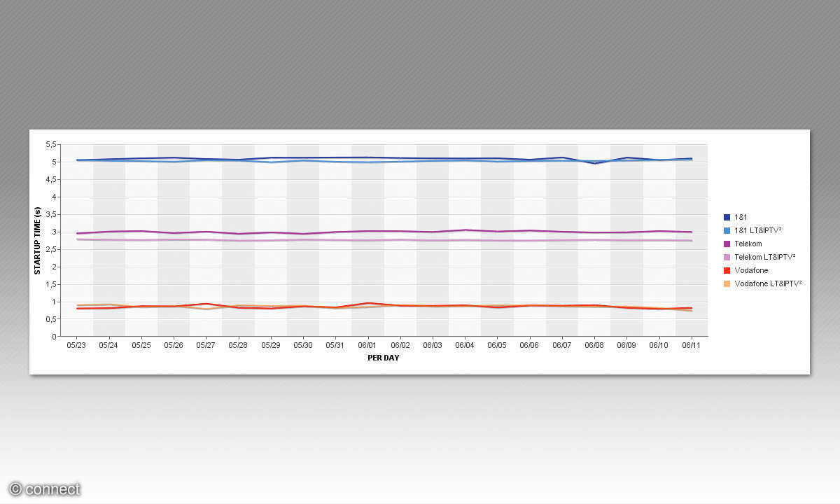
Task: Click the 06/06 date label
Action: 529,345
